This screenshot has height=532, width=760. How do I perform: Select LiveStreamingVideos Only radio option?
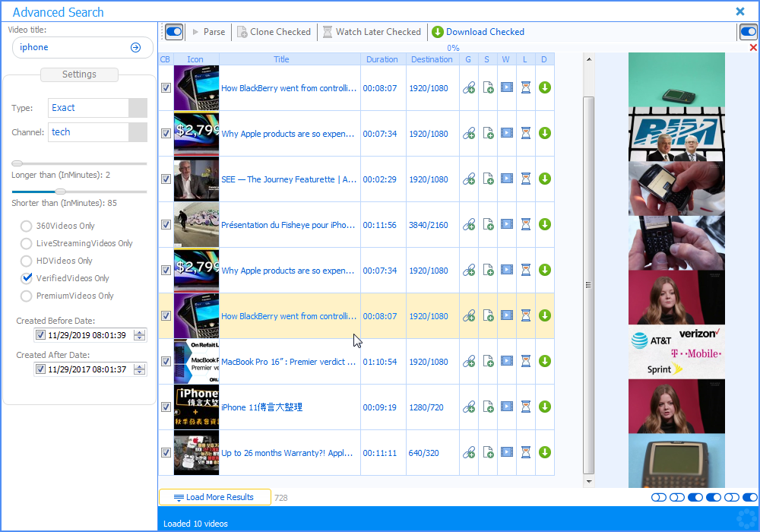pos(26,243)
